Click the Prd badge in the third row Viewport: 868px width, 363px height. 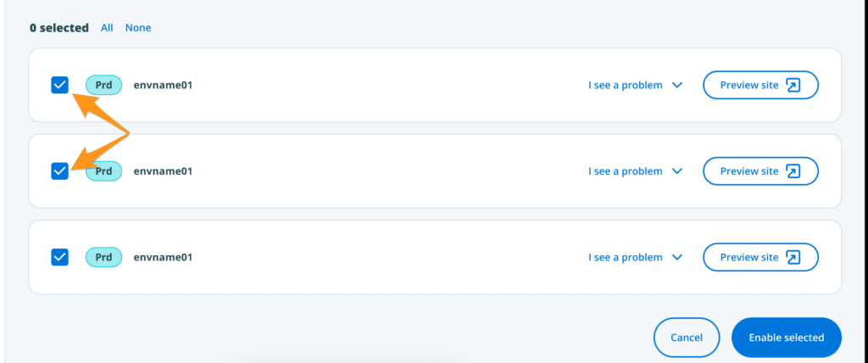click(x=103, y=257)
